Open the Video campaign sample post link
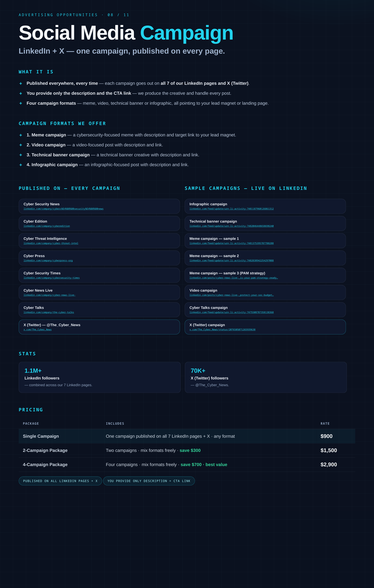The width and height of the screenshot is (374, 588). (x=232, y=295)
